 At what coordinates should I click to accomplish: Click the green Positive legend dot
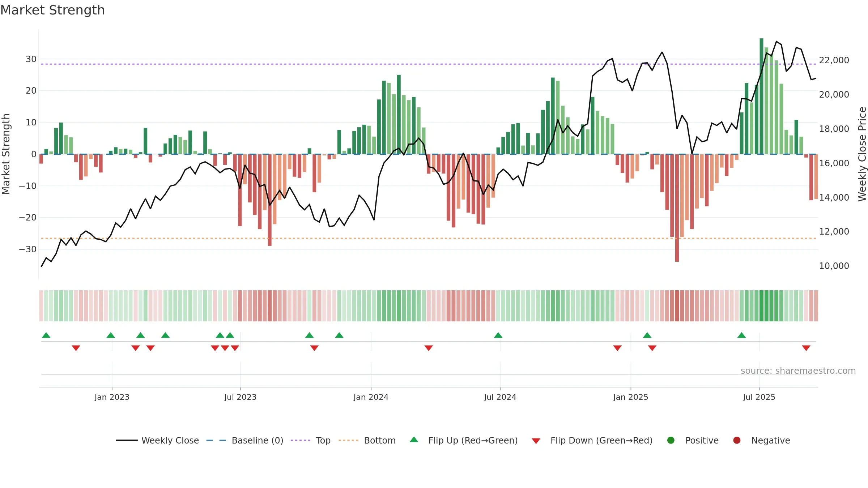coord(671,440)
